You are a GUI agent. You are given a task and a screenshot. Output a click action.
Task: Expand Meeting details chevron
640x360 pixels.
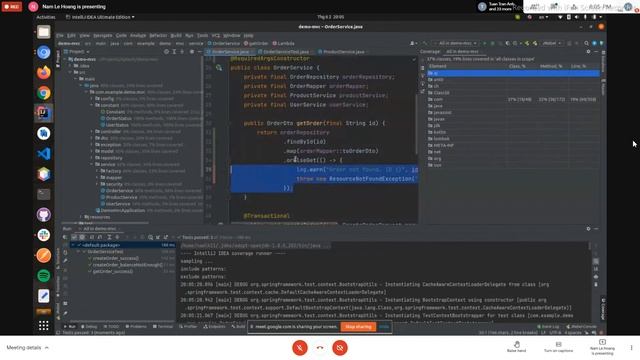[47, 348]
